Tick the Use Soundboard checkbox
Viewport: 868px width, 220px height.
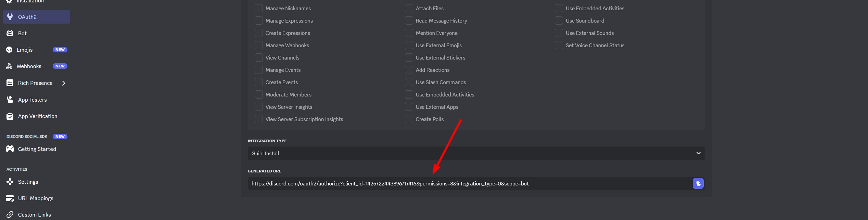click(x=559, y=21)
